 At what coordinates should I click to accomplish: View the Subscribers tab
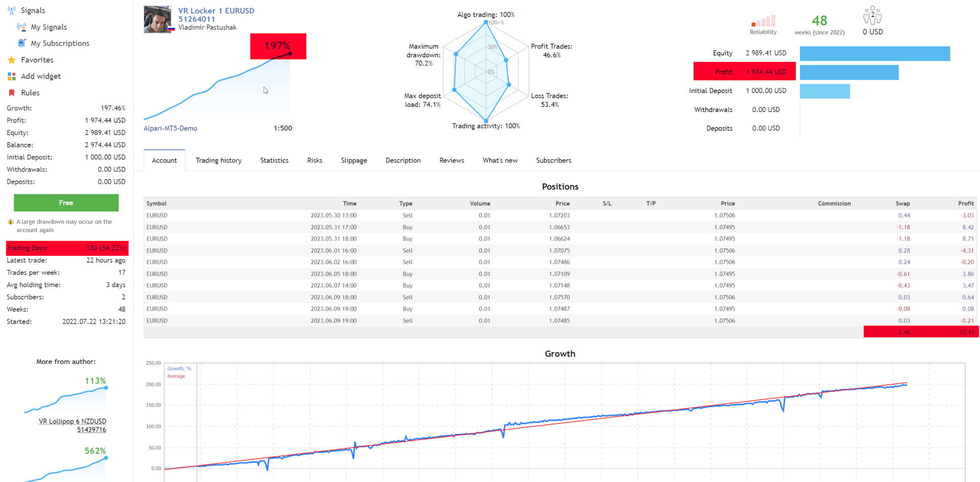tap(553, 160)
